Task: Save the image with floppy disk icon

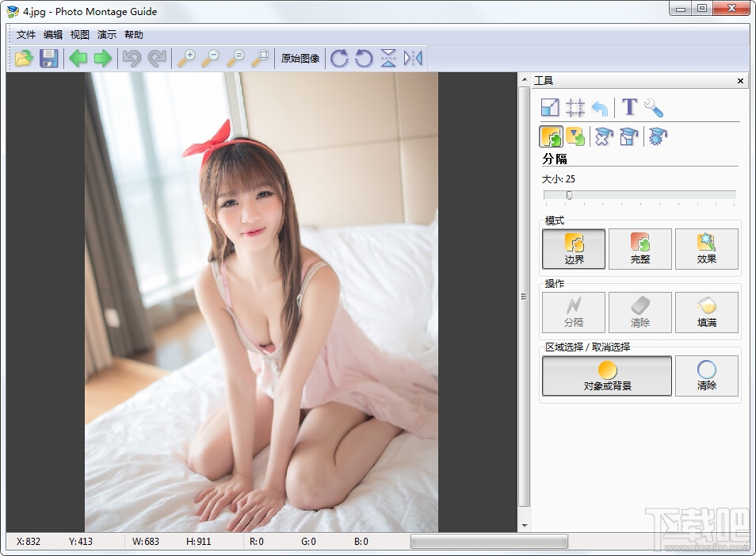Action: (x=48, y=59)
